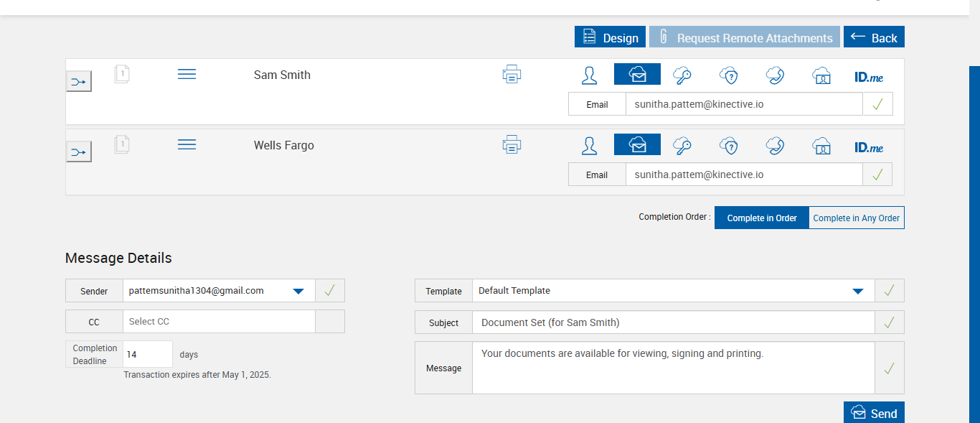Click the merge arrow icon beside Sam Smith
The height and width of the screenshot is (423, 980).
(79, 82)
